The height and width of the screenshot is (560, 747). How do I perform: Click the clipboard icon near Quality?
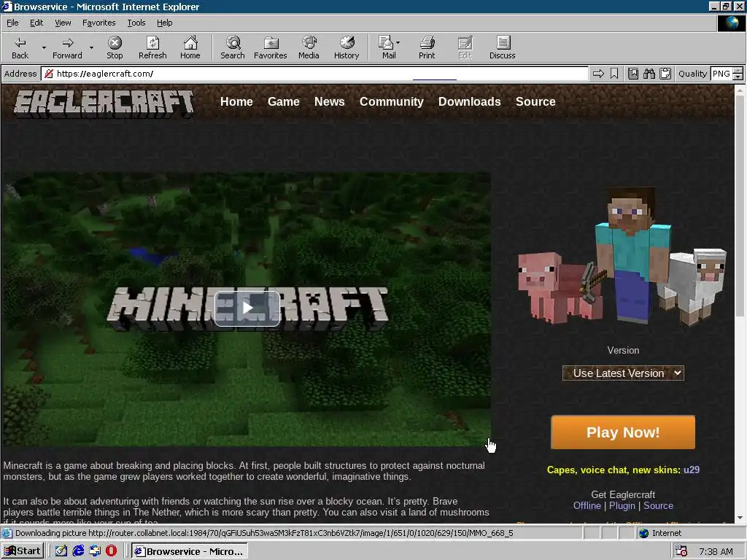pos(665,74)
